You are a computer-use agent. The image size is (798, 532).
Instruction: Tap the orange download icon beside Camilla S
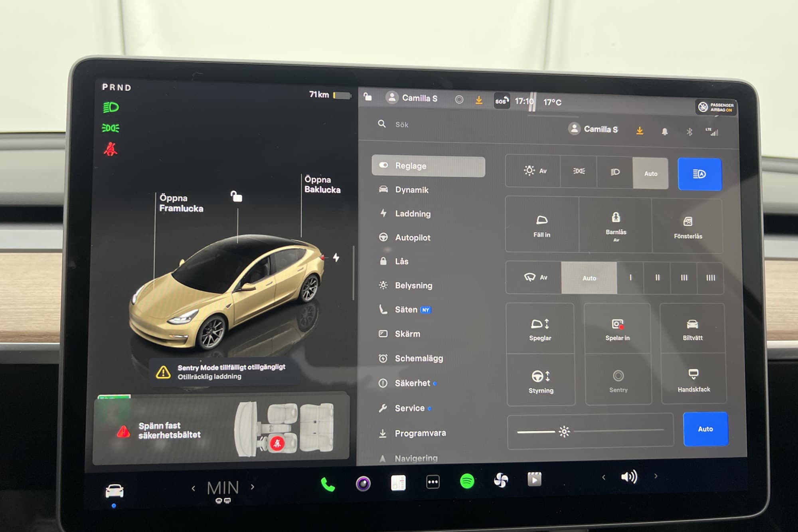[x=640, y=131]
